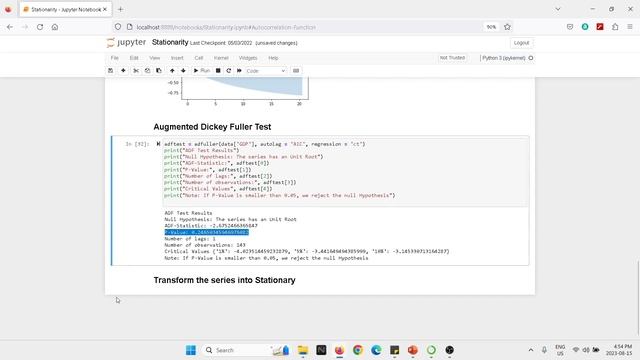The image size is (640, 360).
Task: Open the Pocket save icon
Action: (570, 27)
